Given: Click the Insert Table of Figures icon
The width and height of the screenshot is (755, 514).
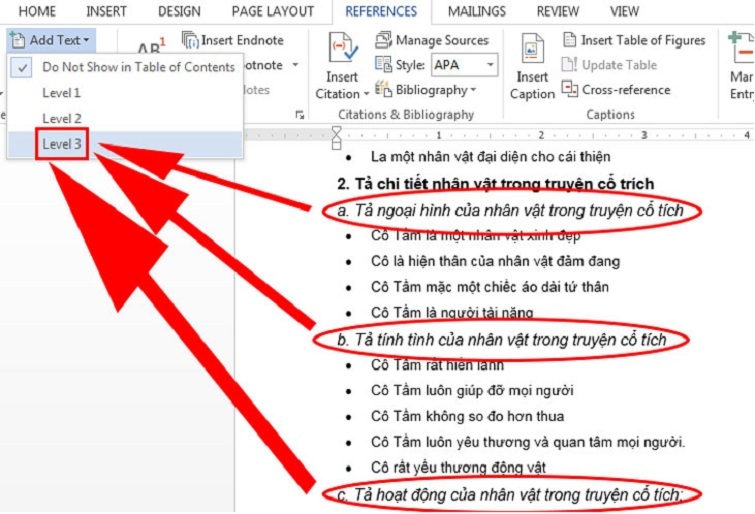Looking at the screenshot, I should tap(570, 41).
